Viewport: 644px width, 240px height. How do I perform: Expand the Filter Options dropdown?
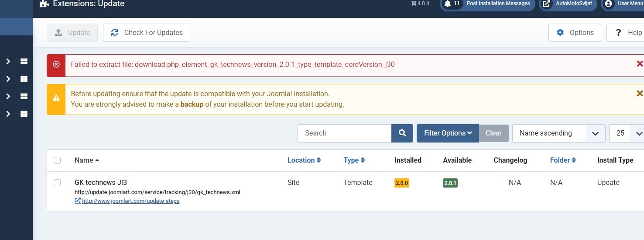coord(448,133)
